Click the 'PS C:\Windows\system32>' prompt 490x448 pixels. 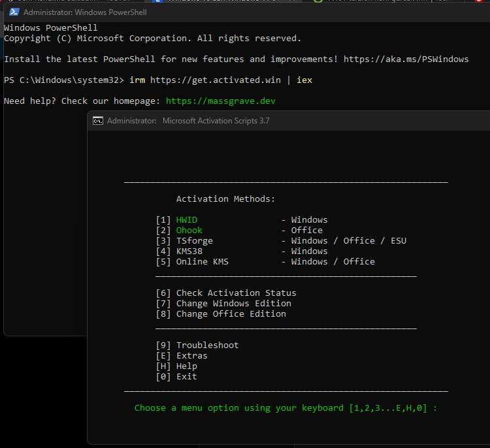[x=64, y=80]
